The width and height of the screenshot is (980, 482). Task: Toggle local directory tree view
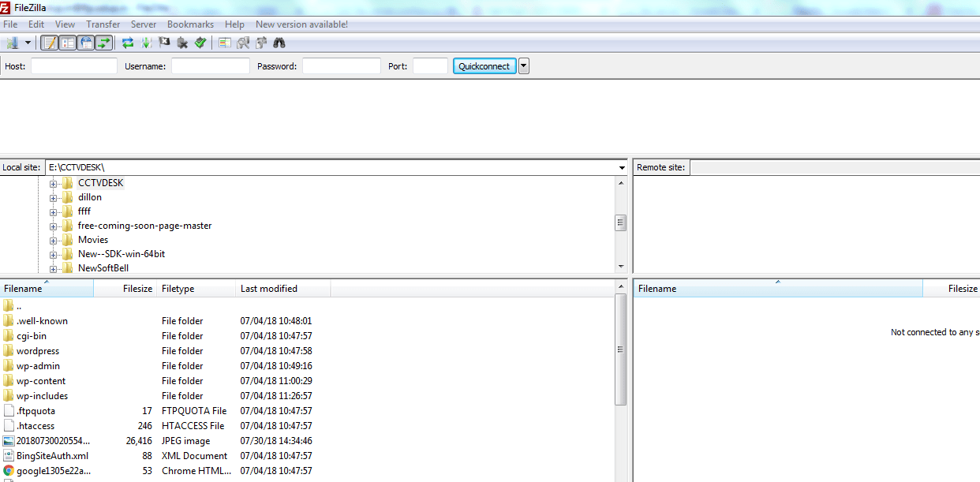pos(68,43)
